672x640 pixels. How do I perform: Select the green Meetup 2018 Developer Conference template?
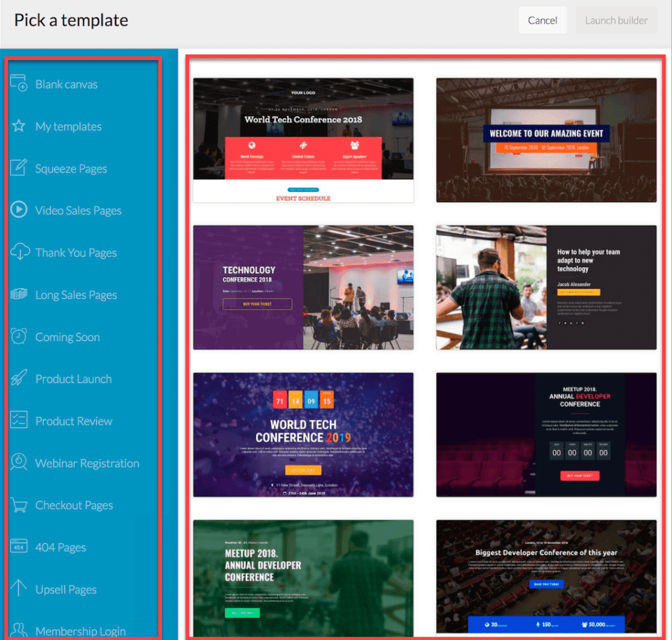click(303, 578)
